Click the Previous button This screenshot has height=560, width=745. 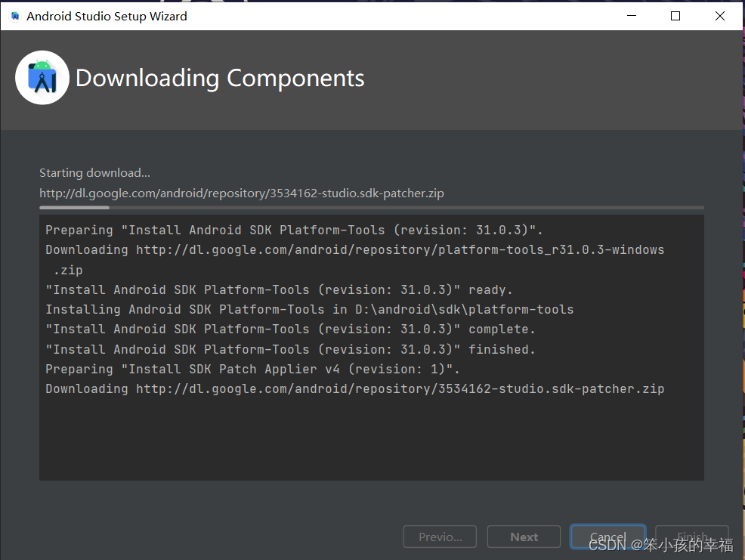pos(440,537)
